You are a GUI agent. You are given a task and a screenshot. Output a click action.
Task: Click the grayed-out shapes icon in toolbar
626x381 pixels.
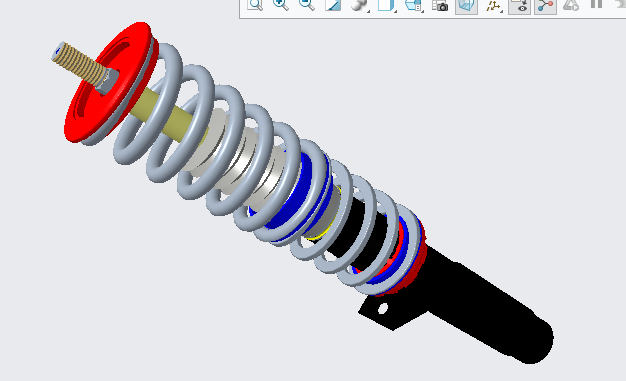click(571, 5)
